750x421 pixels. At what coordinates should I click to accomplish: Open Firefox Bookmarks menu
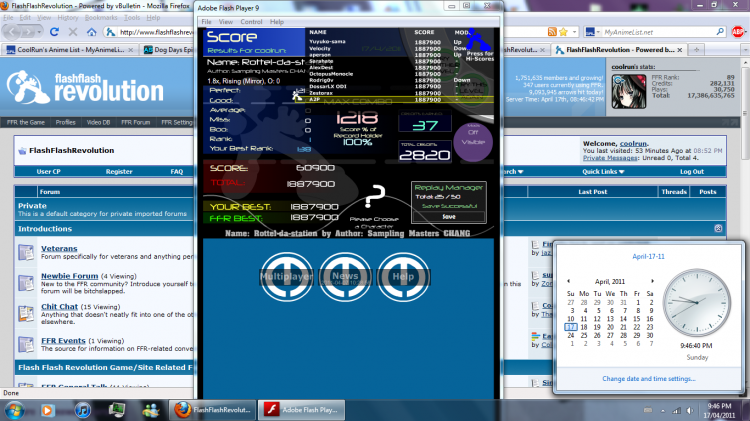pos(101,18)
